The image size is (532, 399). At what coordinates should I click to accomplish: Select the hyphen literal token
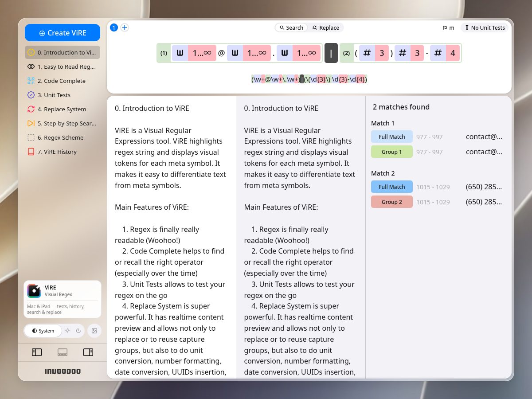point(427,53)
